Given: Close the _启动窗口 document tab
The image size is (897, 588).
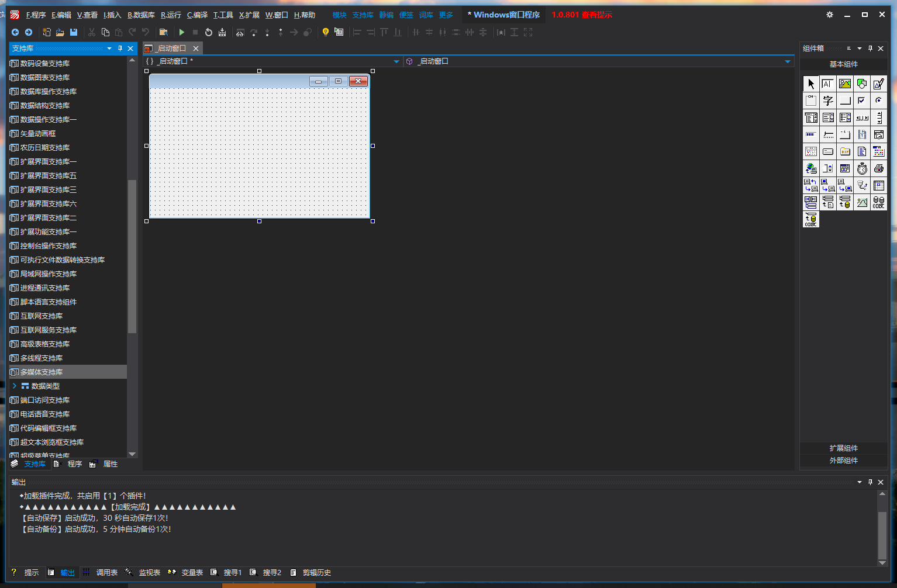Looking at the screenshot, I should pyautogui.click(x=196, y=49).
